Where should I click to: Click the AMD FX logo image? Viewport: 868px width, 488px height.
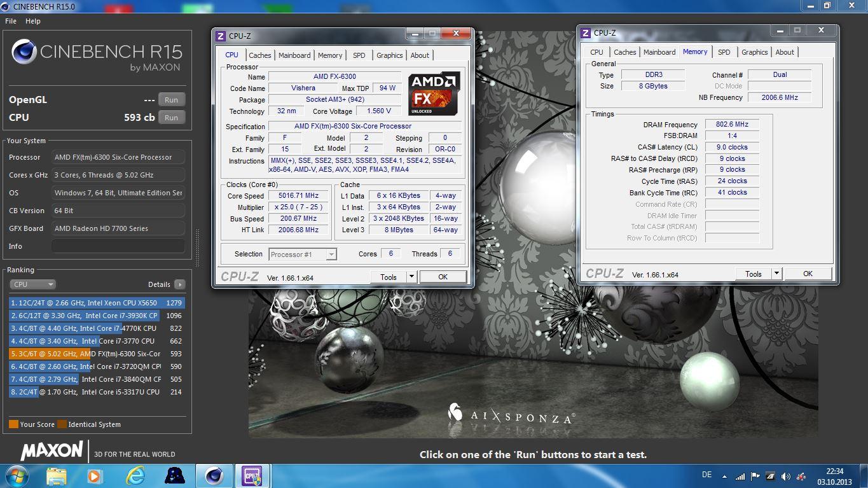point(434,94)
